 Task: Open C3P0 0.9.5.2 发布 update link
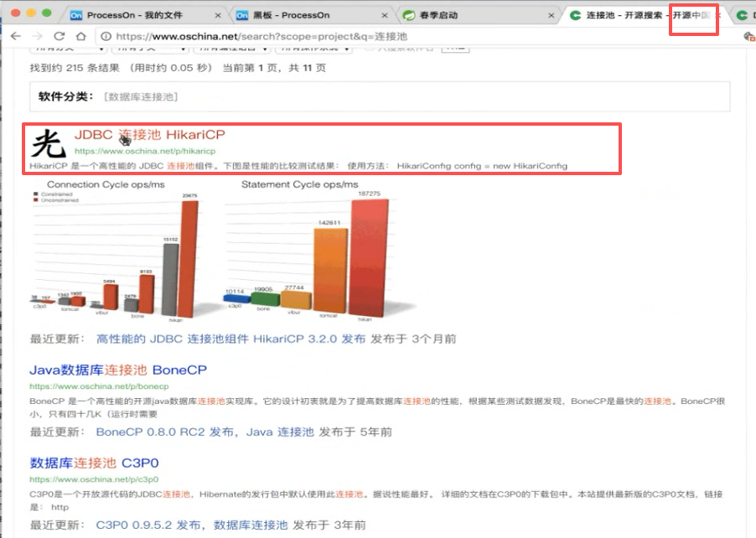pyautogui.click(x=192, y=525)
